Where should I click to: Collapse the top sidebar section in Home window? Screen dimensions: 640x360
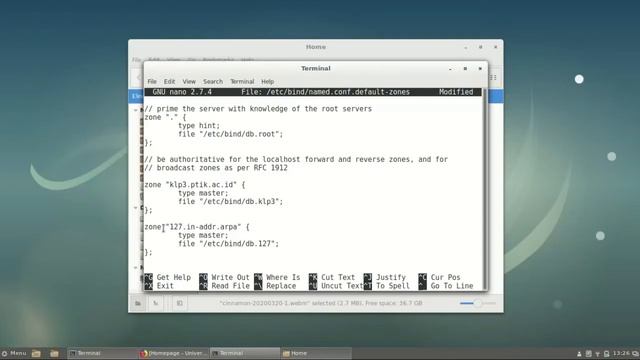136,110
